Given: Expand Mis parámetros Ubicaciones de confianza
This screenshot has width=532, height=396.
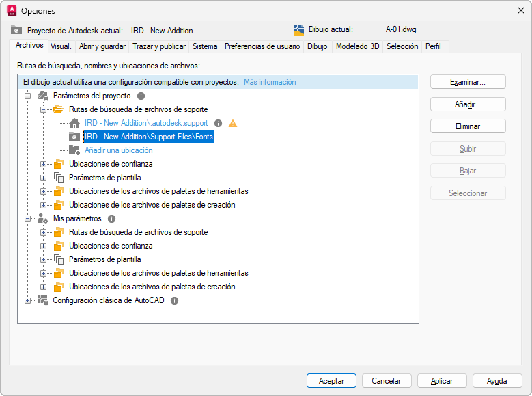Looking at the screenshot, I should [x=43, y=246].
